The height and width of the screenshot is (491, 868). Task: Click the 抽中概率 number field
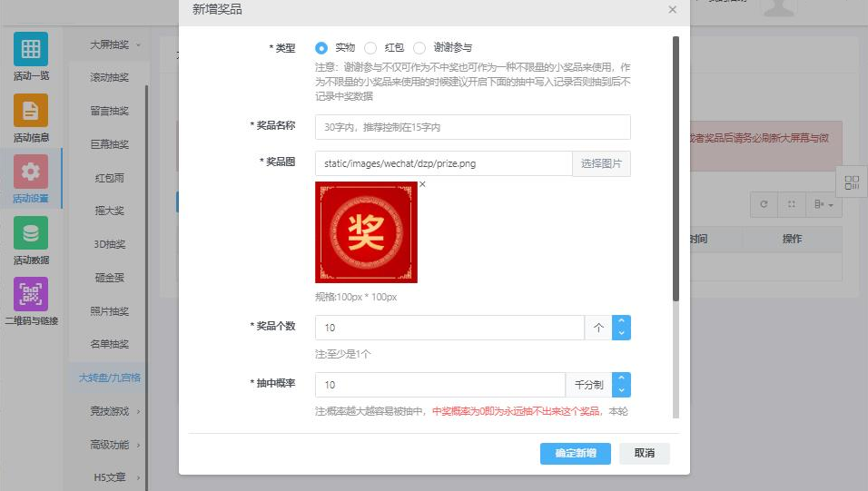440,385
